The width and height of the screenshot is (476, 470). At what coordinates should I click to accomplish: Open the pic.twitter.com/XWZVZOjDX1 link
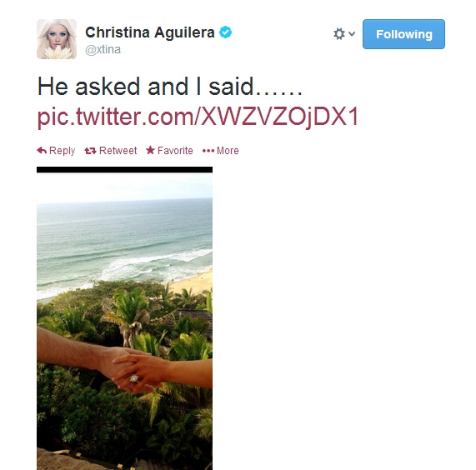[198, 117]
